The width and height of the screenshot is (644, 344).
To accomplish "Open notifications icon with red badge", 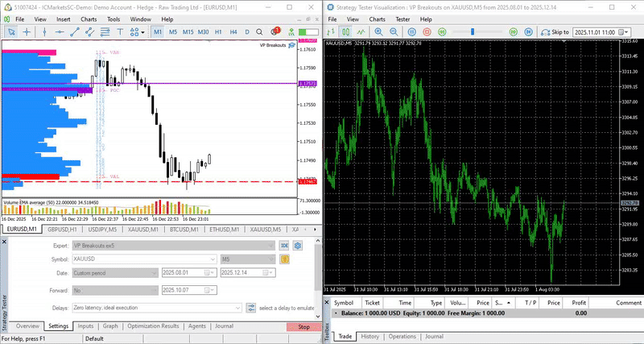I will [x=275, y=31].
